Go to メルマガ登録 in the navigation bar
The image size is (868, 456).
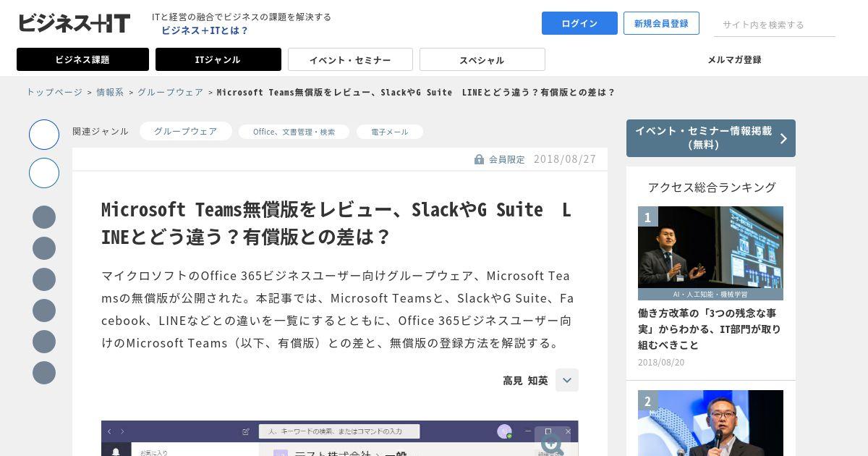(x=734, y=59)
